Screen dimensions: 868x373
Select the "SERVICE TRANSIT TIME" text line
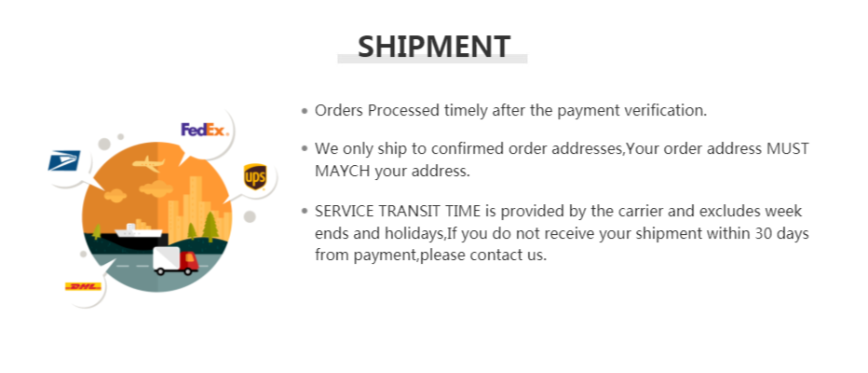pyautogui.click(x=558, y=211)
